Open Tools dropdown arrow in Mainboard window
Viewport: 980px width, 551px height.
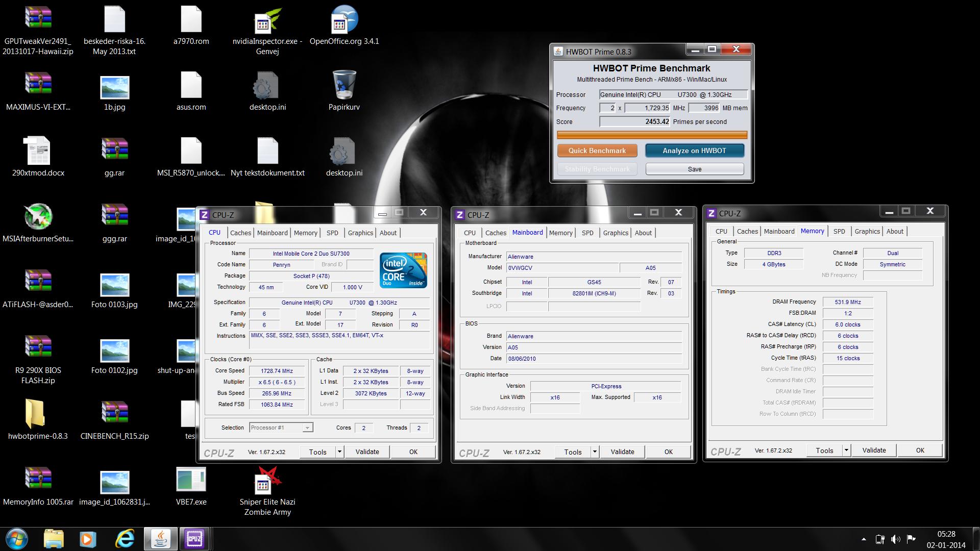click(595, 452)
